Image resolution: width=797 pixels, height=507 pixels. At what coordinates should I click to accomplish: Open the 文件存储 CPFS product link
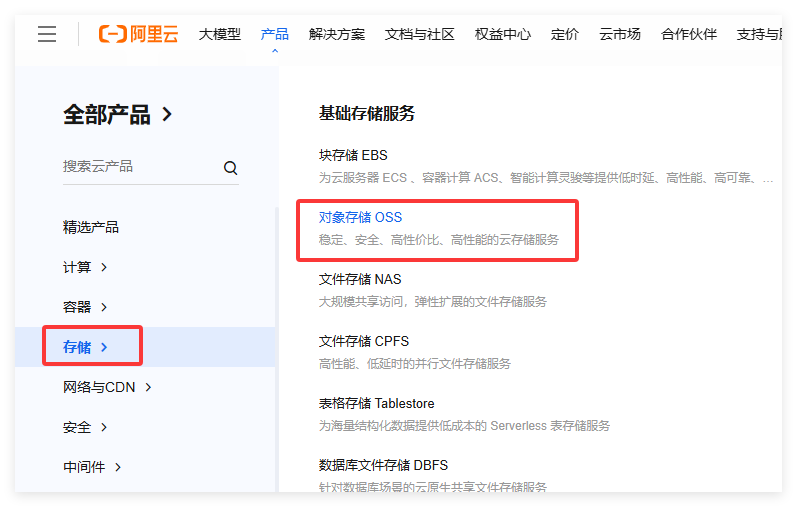coord(364,341)
